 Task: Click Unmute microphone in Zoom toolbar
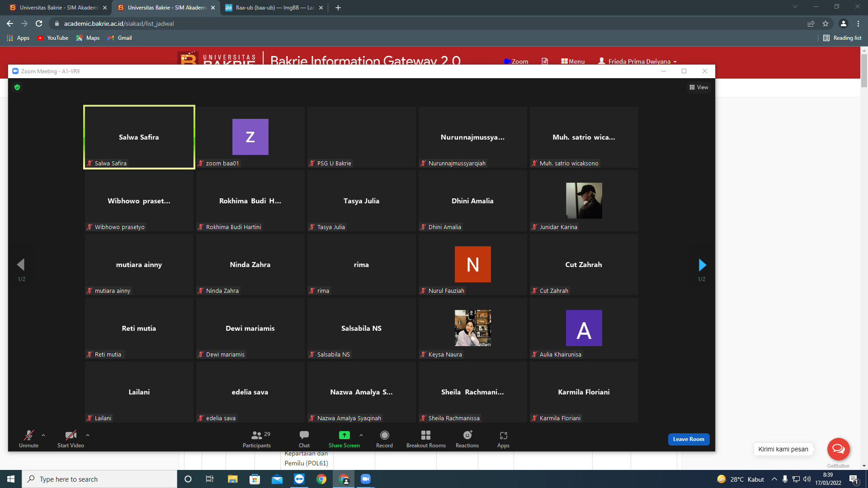coord(28,439)
